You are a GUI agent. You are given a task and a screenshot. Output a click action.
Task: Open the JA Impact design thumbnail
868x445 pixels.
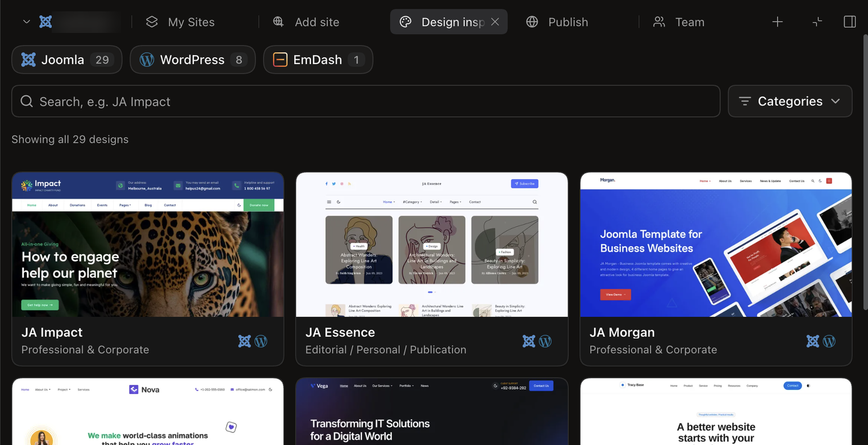click(148, 245)
